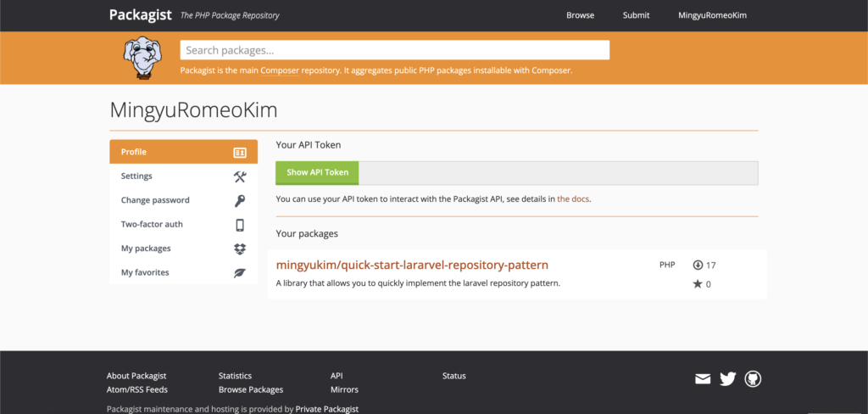Screen dimensions: 868x414
Task: Open the GitHub icon in footer
Action: [x=753, y=378]
